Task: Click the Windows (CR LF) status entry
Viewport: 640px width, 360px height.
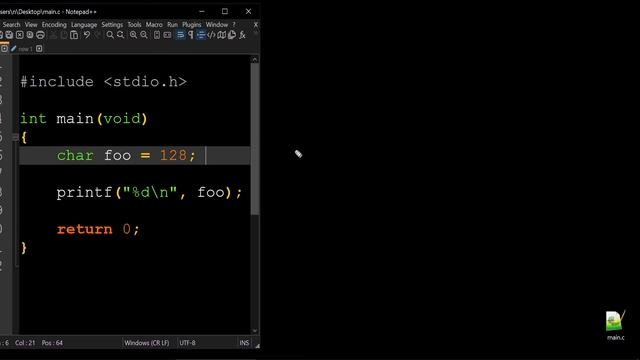Action: tap(147, 343)
